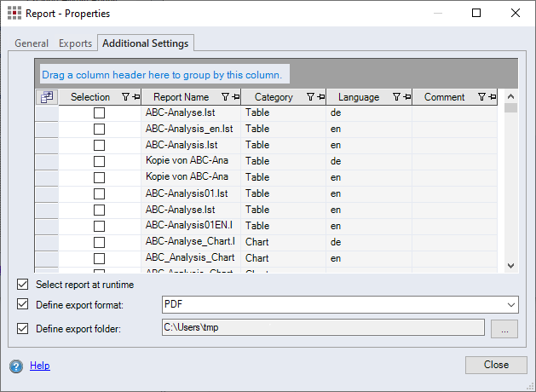Click the blue Help question mark icon
The image size is (536, 392).
(x=16, y=366)
